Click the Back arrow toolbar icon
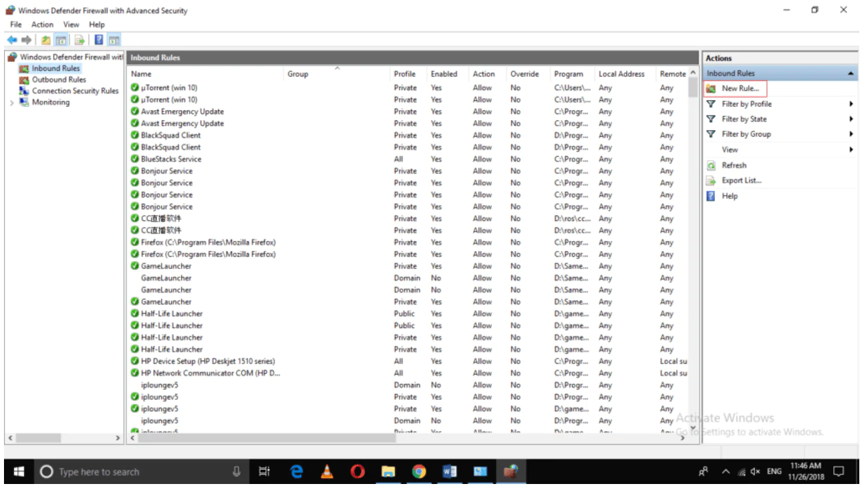Screen dimensions: 868x490 pos(12,40)
